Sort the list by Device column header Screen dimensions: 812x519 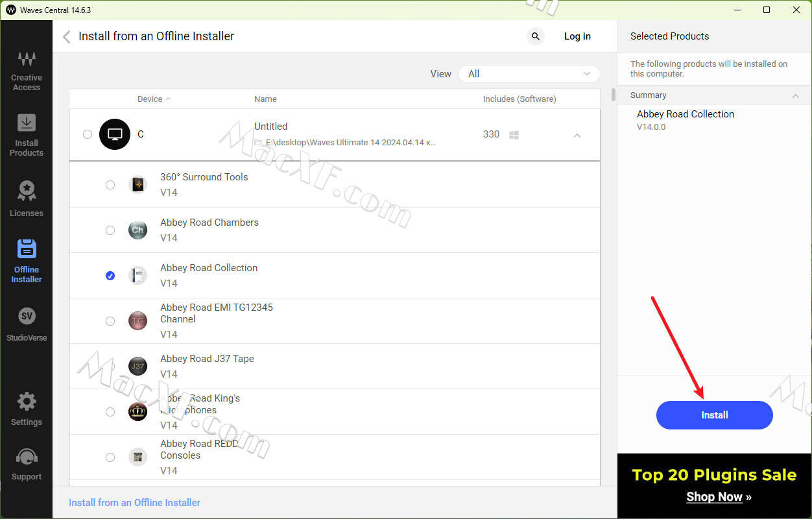coord(154,99)
